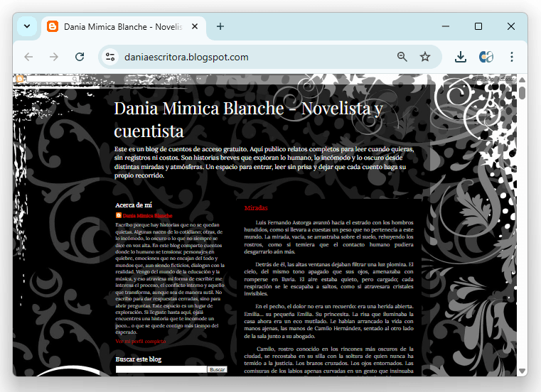Viewport: 541px width, 392px height.
Task: Click the Buscar este blog search field
Action: coord(161,369)
